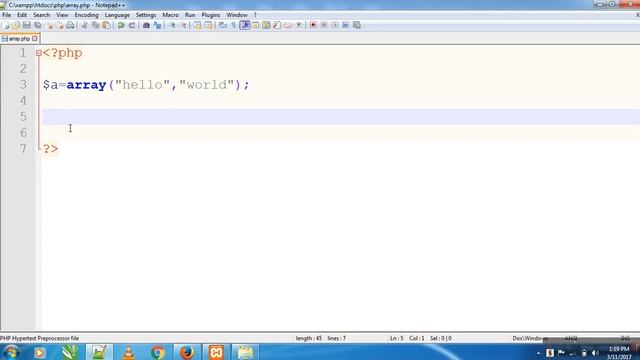This screenshot has height=360, width=640.
Task: Click the Dos\Windows line ending status field
Action: [x=530, y=338]
